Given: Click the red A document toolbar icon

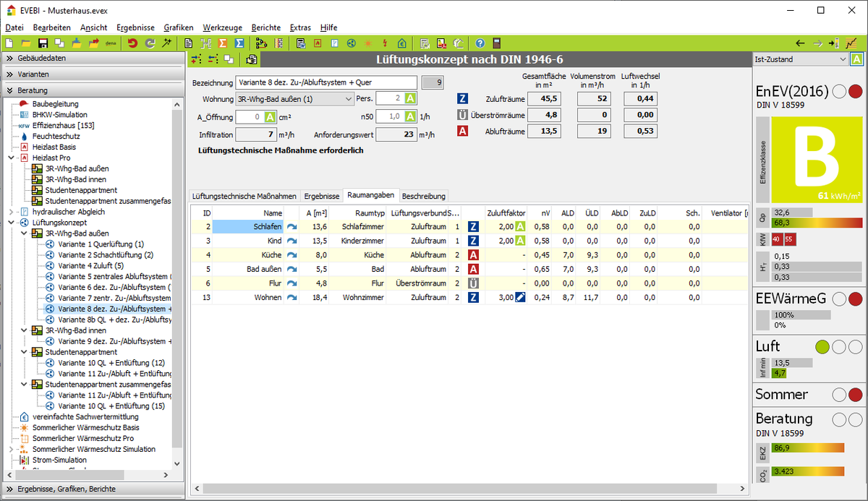Looking at the screenshot, I should (318, 43).
